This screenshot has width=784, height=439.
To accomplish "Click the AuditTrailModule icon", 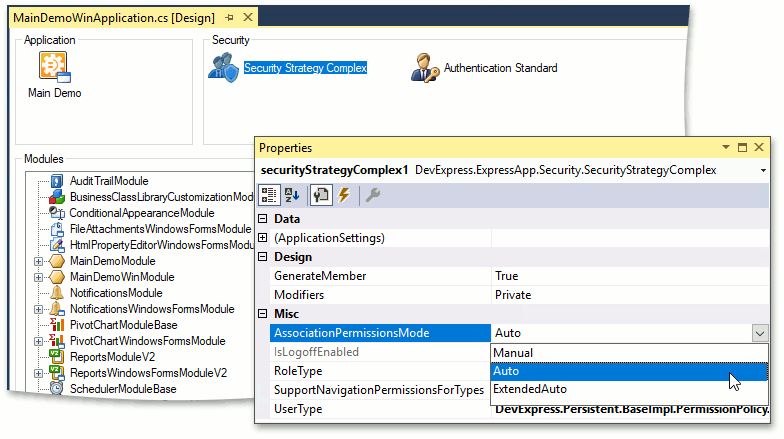I will [57, 181].
